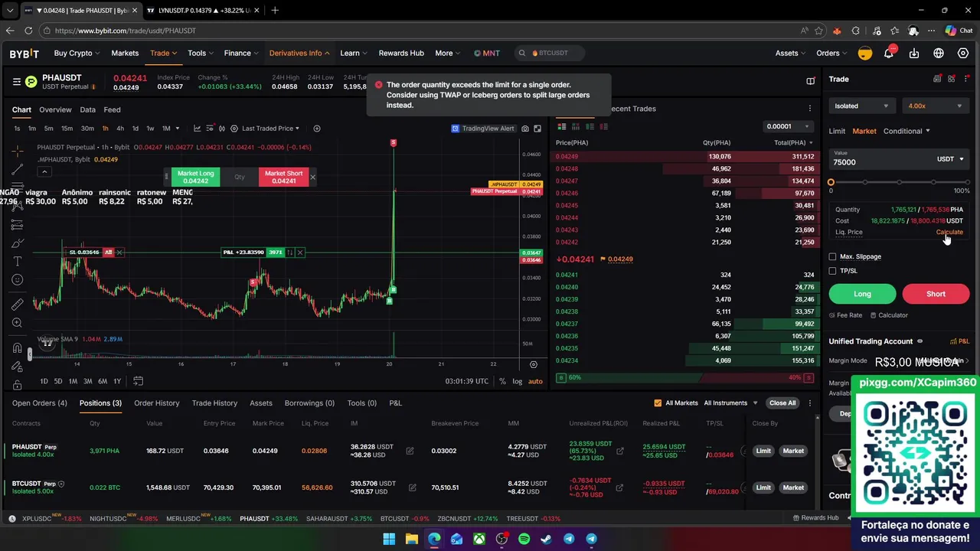Open the Markets menu item
Viewport: 980px width, 551px height.
pyautogui.click(x=125, y=53)
